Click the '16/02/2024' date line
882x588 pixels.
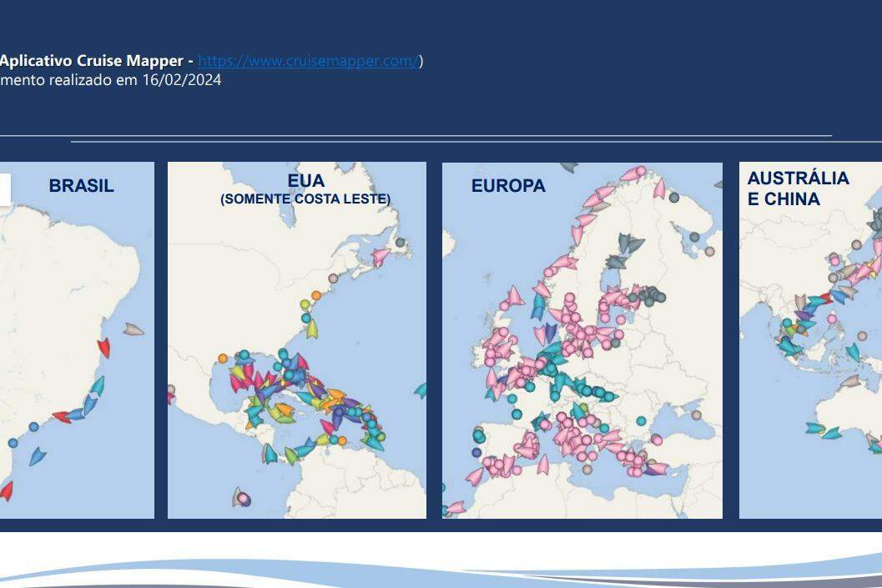[x=110, y=80]
